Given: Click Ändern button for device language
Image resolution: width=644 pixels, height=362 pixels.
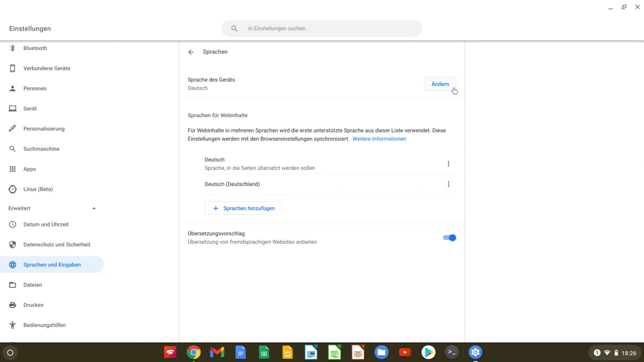Looking at the screenshot, I should 440,84.
